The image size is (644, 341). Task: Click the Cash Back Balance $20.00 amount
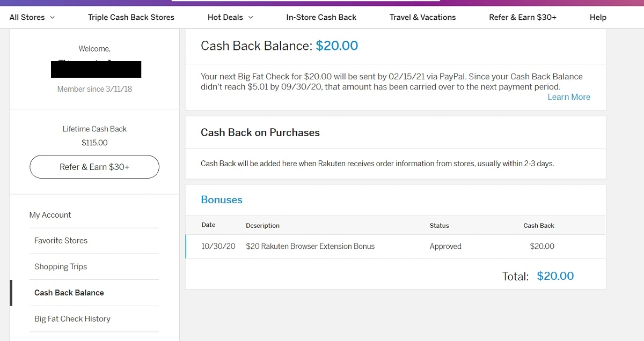[337, 46]
